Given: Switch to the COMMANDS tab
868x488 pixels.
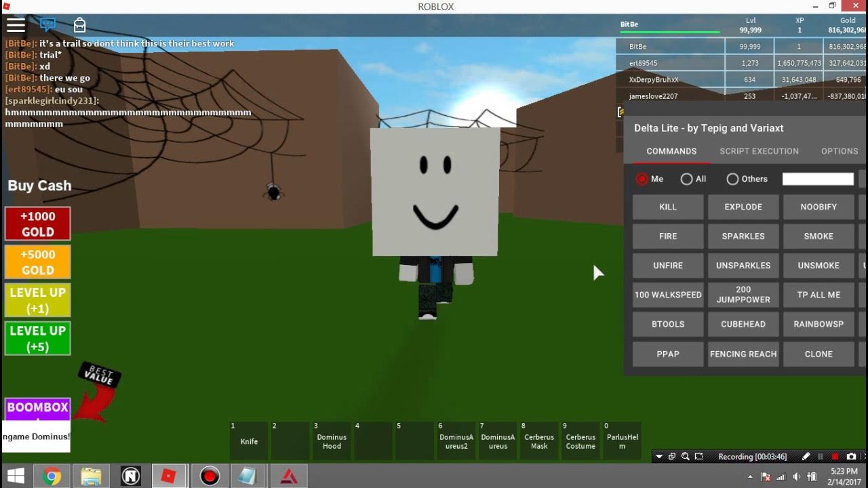Looking at the screenshot, I should pyautogui.click(x=671, y=151).
